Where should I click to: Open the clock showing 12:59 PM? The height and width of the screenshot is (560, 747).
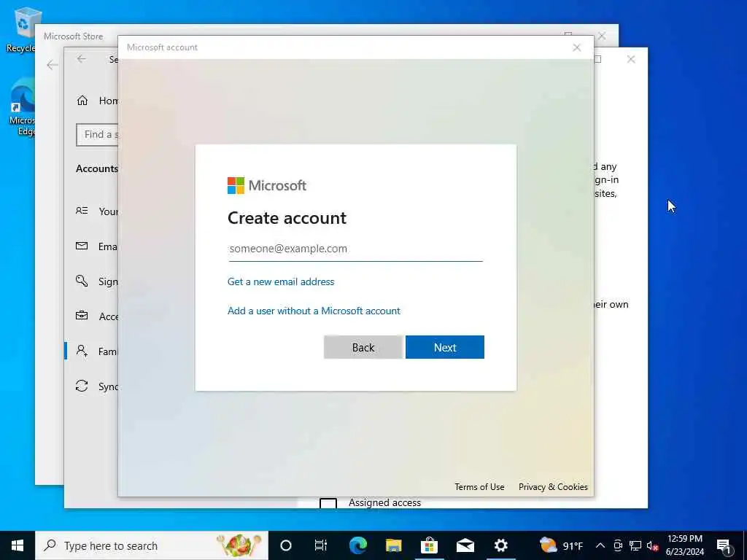684,545
